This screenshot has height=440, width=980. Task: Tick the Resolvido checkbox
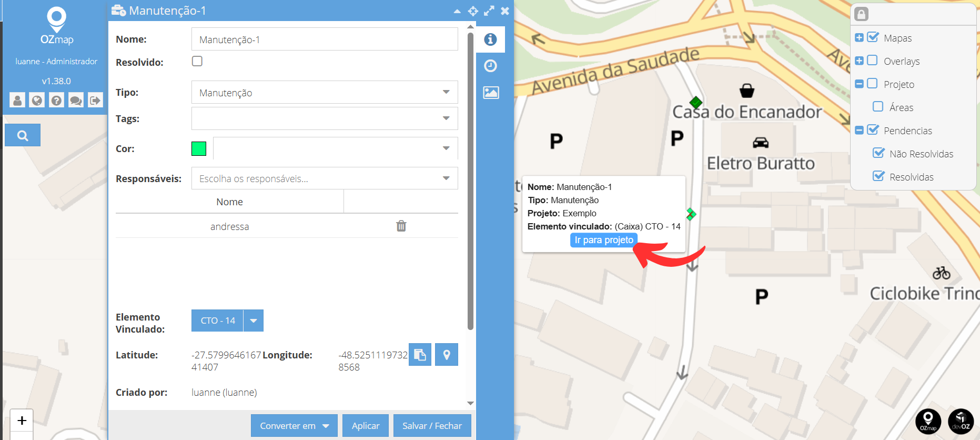(x=197, y=61)
